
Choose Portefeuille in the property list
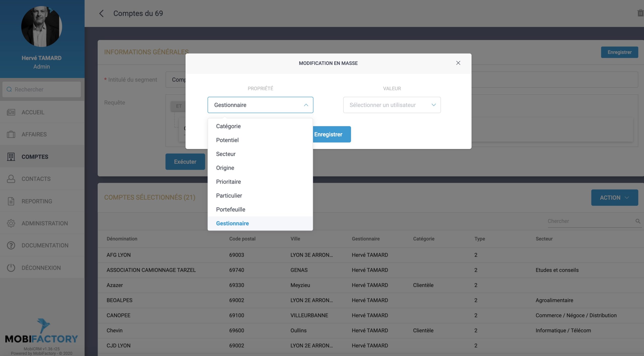pyautogui.click(x=230, y=209)
